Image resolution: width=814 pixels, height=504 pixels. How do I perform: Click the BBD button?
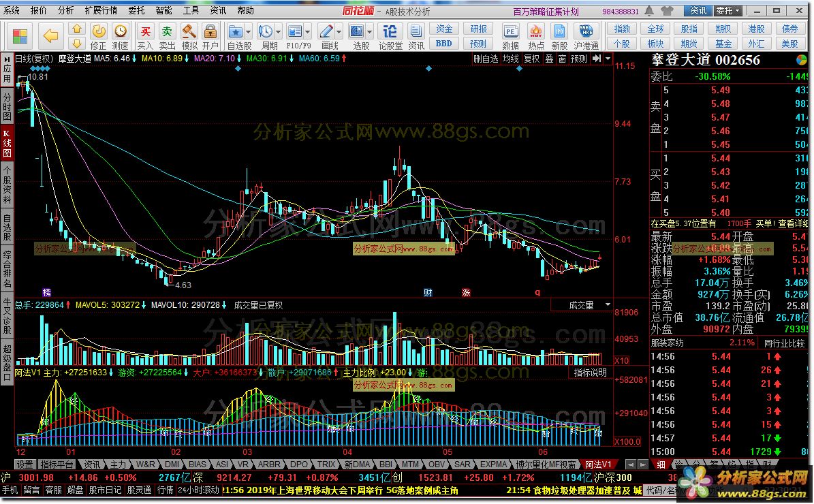click(444, 43)
